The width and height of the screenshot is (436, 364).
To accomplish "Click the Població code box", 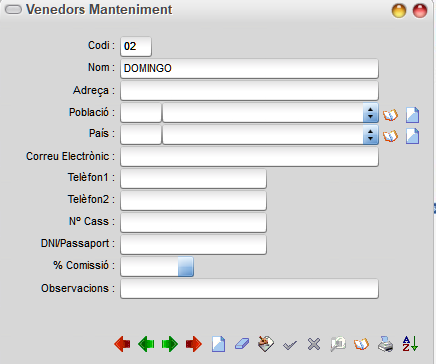I will click(x=141, y=113).
